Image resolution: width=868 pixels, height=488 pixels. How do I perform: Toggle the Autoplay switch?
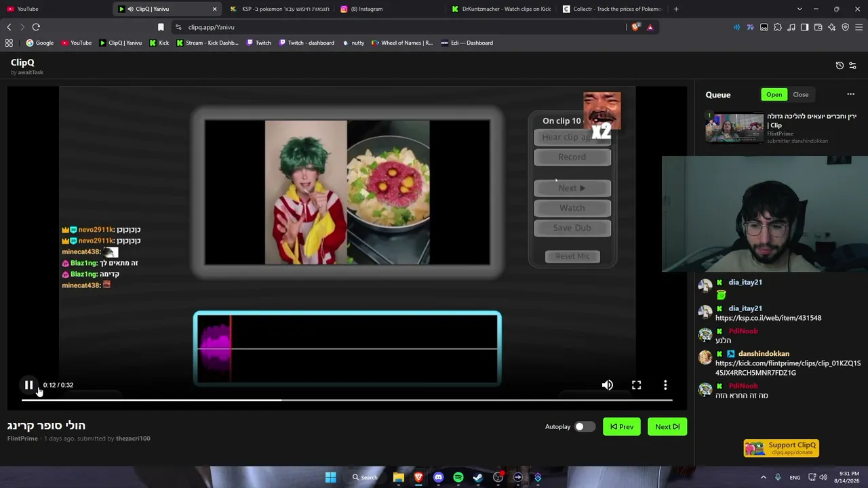click(585, 426)
